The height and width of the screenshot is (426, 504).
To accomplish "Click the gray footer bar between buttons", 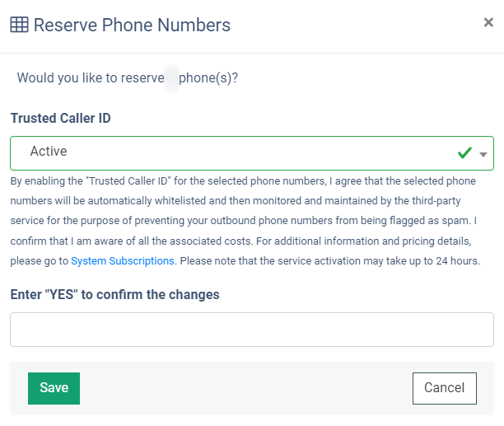I will 247,388.
